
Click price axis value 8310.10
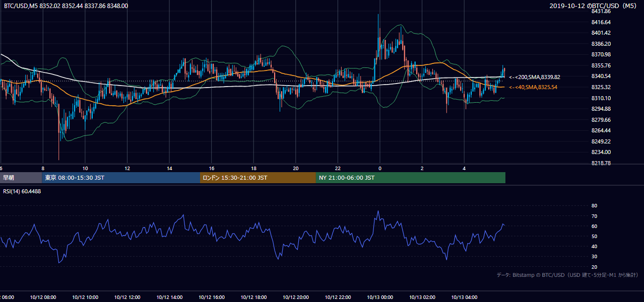coord(601,98)
